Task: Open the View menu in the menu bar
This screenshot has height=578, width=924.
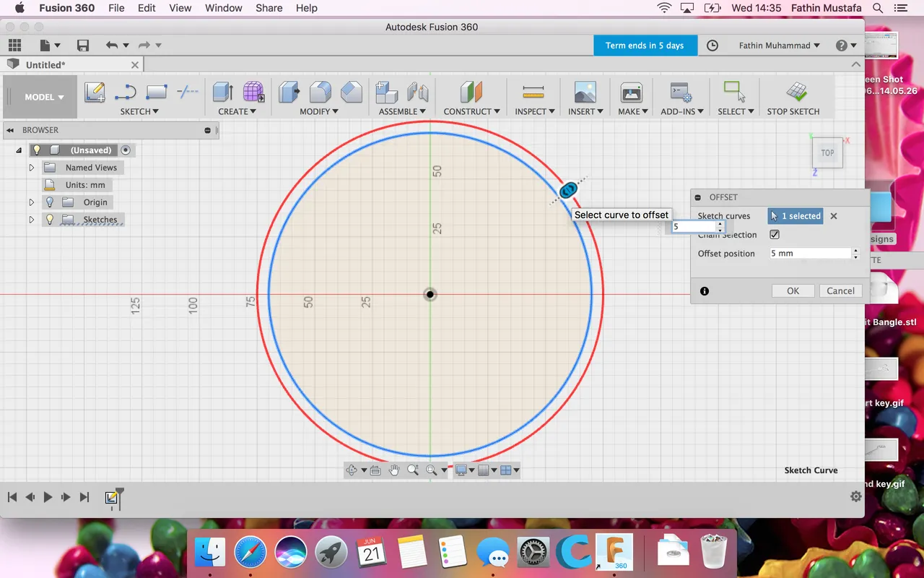Action: coord(180,8)
